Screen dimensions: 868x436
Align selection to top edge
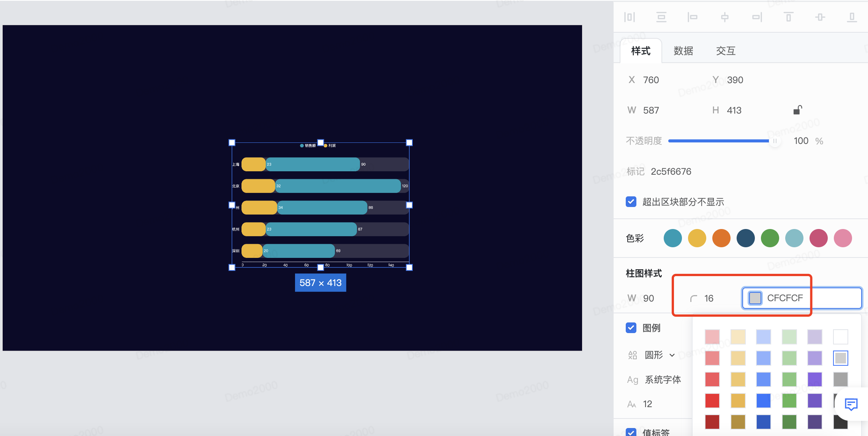[789, 17]
